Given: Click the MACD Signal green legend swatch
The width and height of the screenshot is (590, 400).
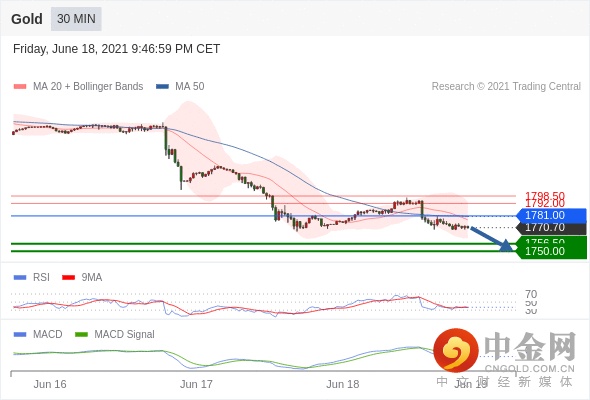Looking at the screenshot, I should (x=81, y=334).
